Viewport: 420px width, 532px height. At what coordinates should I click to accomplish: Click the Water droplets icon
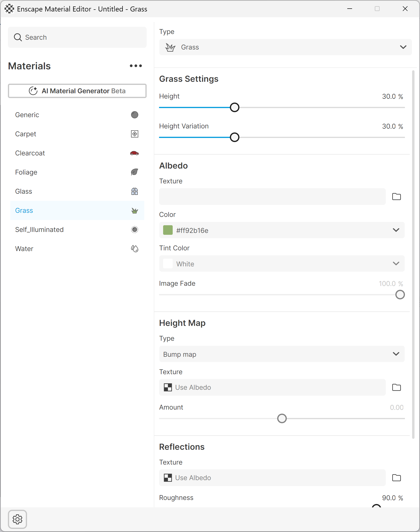[x=134, y=248]
